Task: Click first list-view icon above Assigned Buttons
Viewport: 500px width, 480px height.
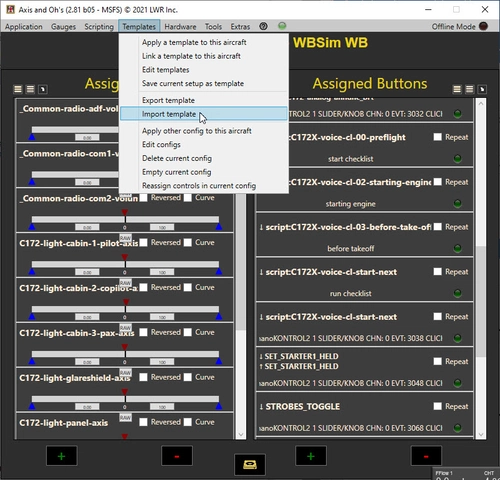Action: pyautogui.click(x=457, y=89)
